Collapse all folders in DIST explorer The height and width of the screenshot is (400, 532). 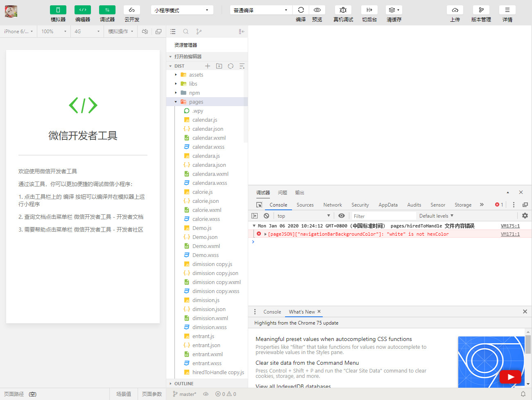[x=242, y=66]
